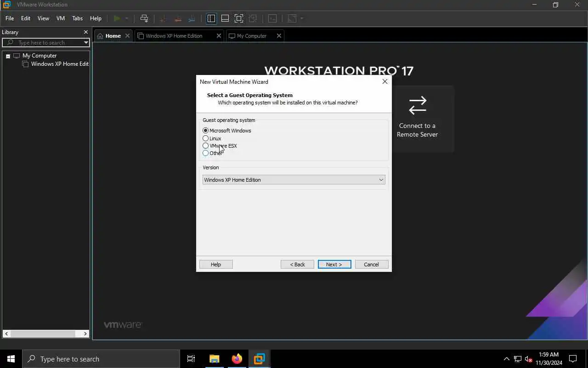Screen dimensions: 588x368
Task: Open the Edit menu
Action: (26, 18)
